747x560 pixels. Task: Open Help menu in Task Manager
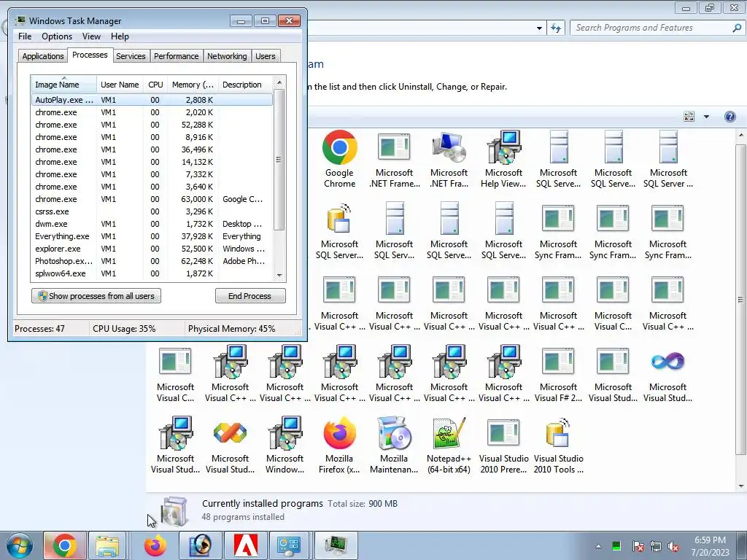pyautogui.click(x=120, y=36)
